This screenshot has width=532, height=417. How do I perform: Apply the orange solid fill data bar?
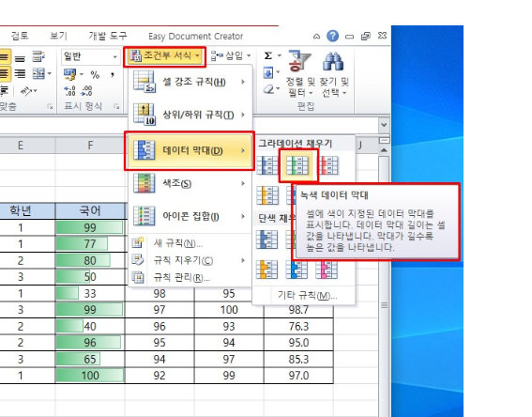point(267,270)
